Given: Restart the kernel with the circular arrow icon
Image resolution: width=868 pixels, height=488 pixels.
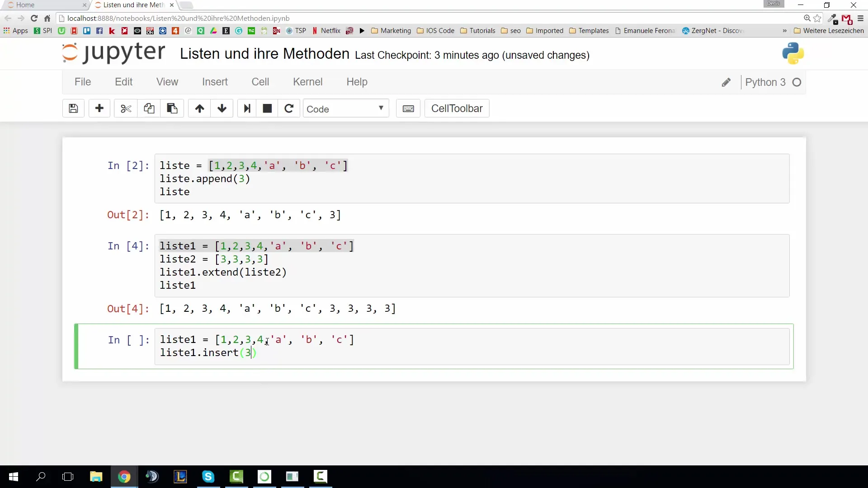Looking at the screenshot, I should pyautogui.click(x=289, y=108).
